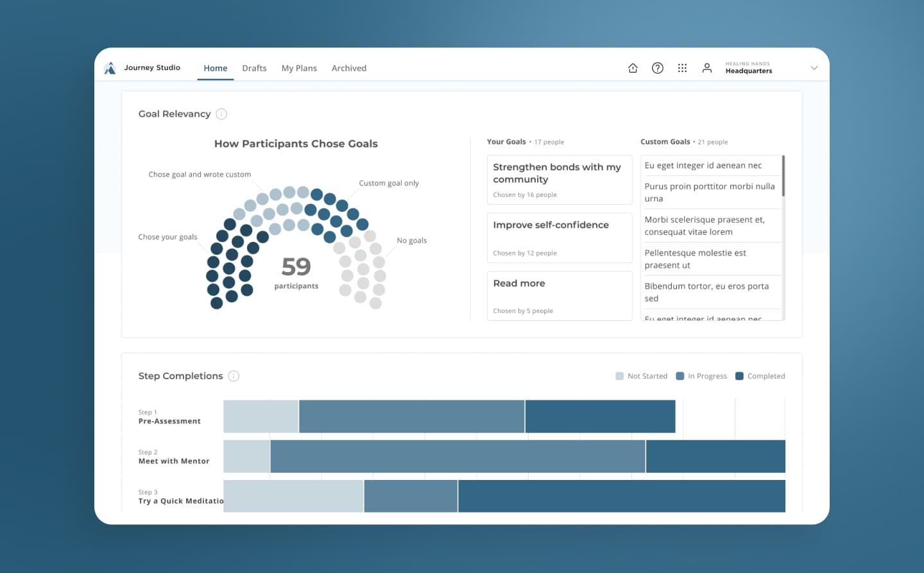
Task: Select the Strengthen bonds with my community goal
Action: 559,180
